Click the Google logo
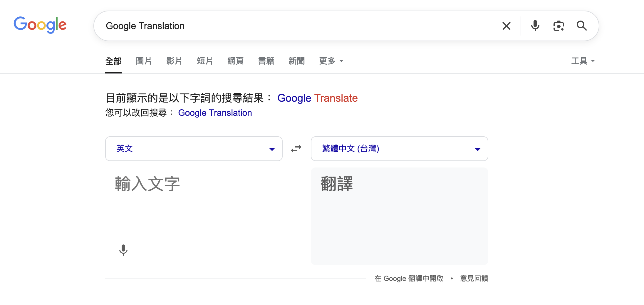 [40, 25]
